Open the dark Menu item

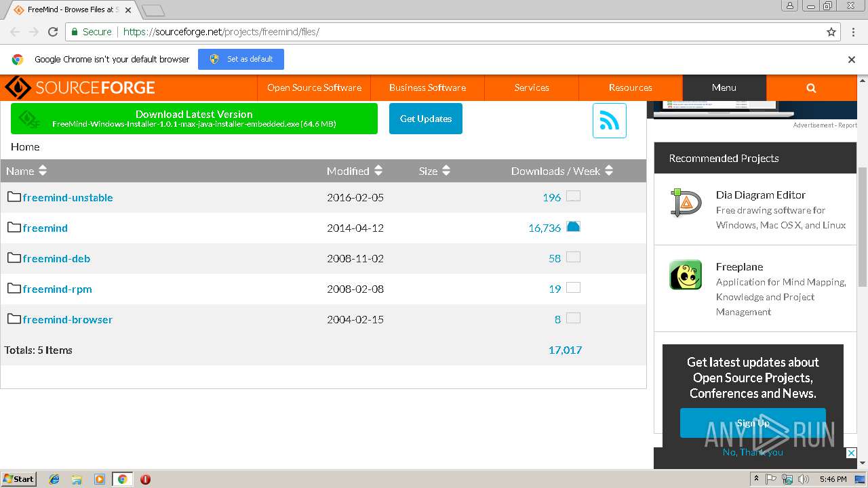tap(724, 87)
